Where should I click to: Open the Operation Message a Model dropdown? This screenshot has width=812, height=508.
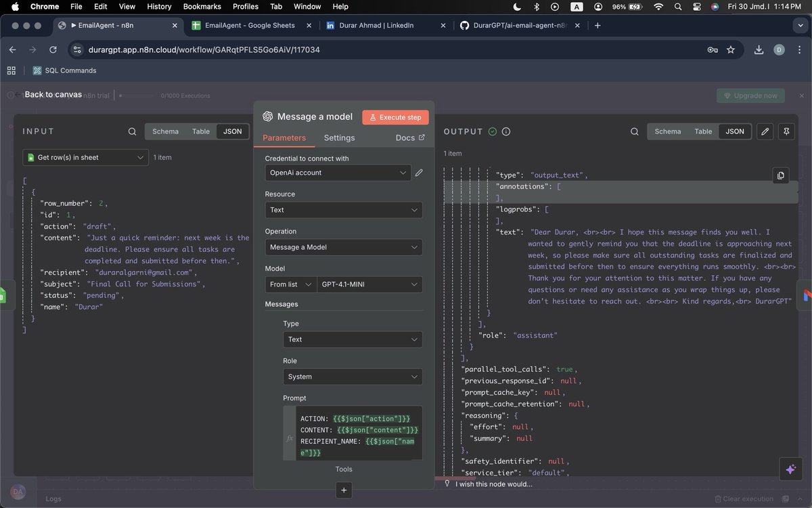(344, 247)
